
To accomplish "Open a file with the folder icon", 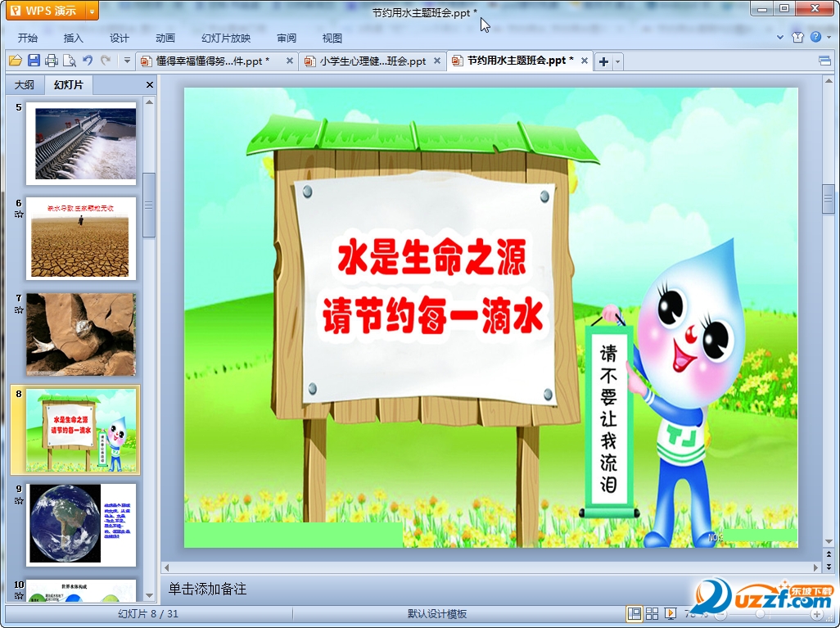I will (x=15, y=61).
